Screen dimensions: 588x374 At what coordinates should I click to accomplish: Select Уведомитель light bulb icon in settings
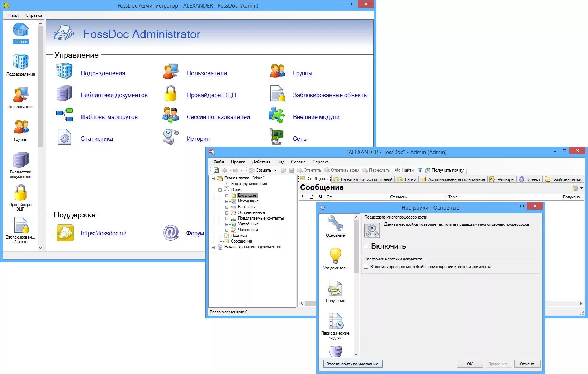coord(335,256)
